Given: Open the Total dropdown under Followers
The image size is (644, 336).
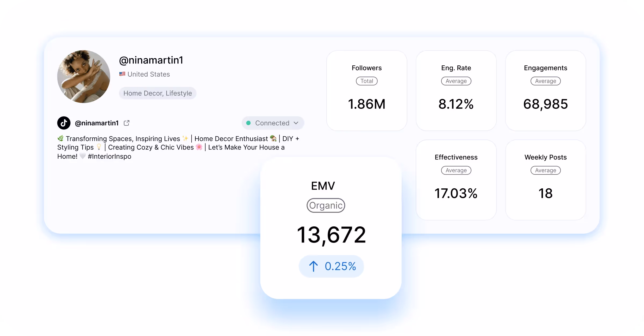Looking at the screenshot, I should tap(367, 81).
